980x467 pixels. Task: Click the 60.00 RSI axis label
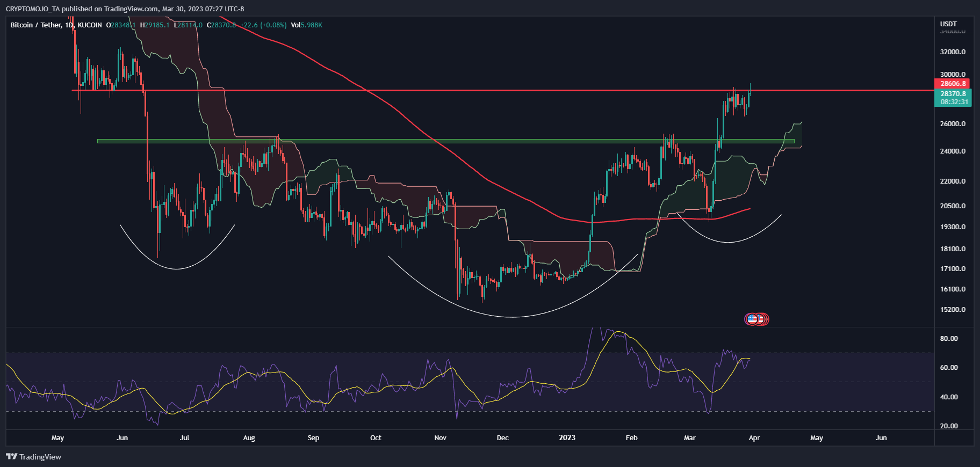(x=949, y=368)
